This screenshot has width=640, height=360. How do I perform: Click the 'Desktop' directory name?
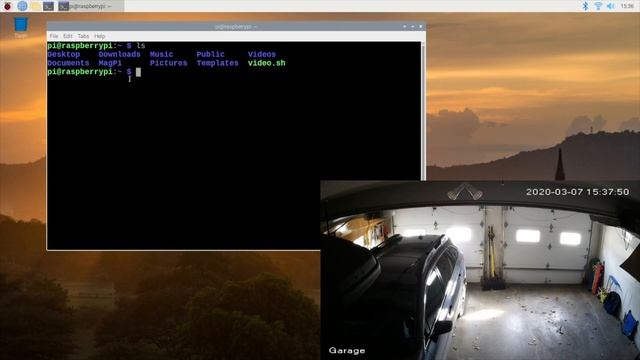point(64,54)
